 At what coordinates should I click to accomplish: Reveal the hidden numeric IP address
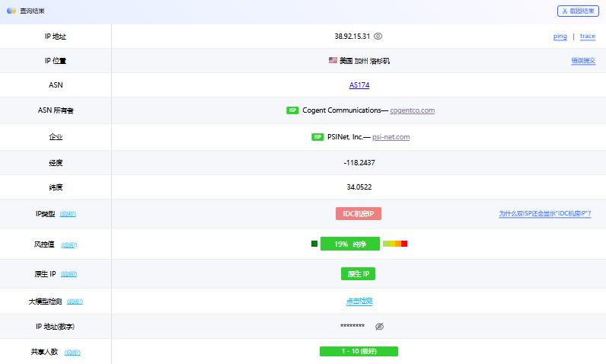pos(379,326)
